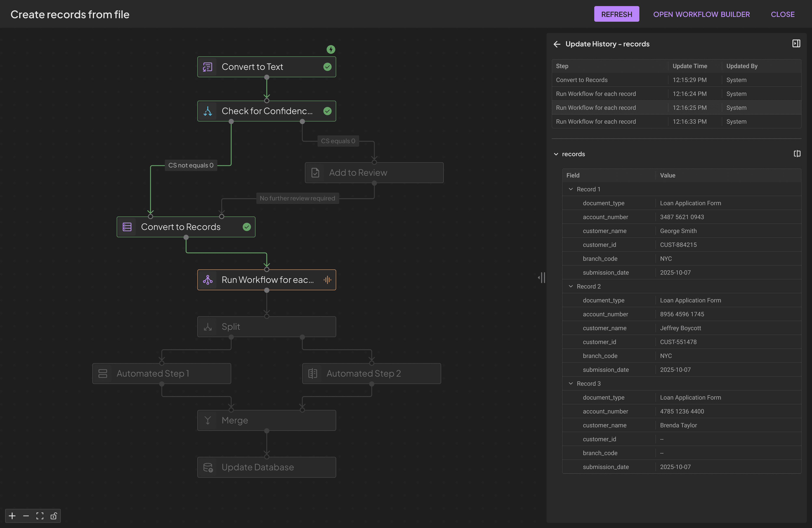Viewport: 812px width, 528px height.
Task: Click the Merge node icon
Action: point(208,420)
